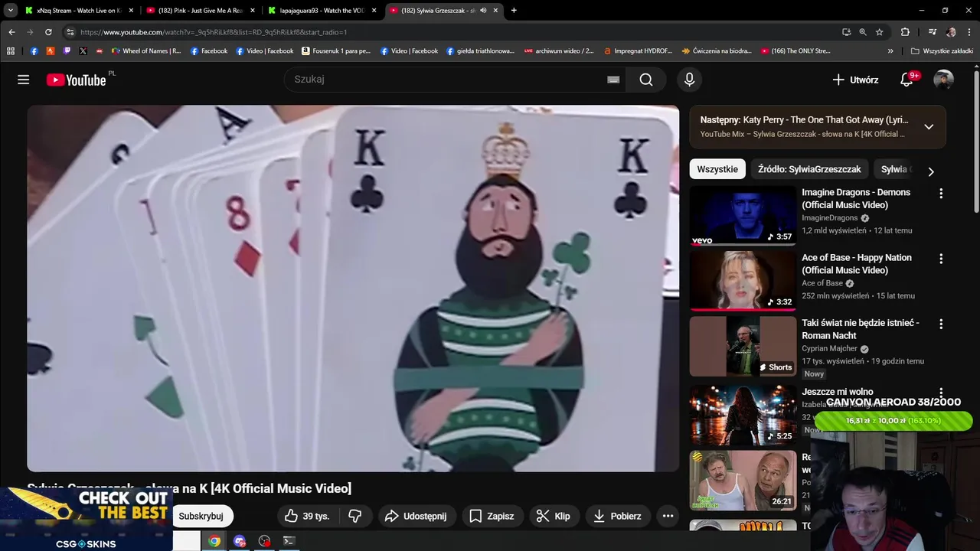Reload the page in Chrome
The height and width of the screenshot is (551, 980).
[48, 32]
